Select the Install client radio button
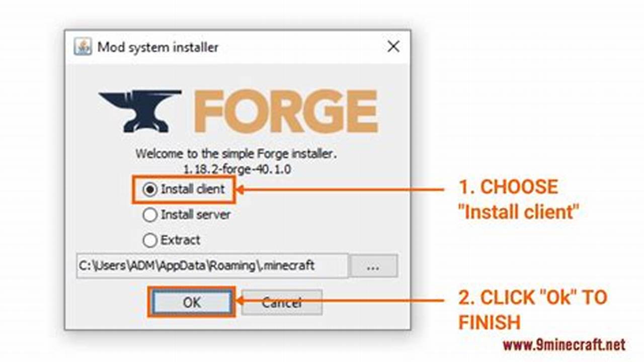The width and height of the screenshot is (644, 362). [149, 190]
